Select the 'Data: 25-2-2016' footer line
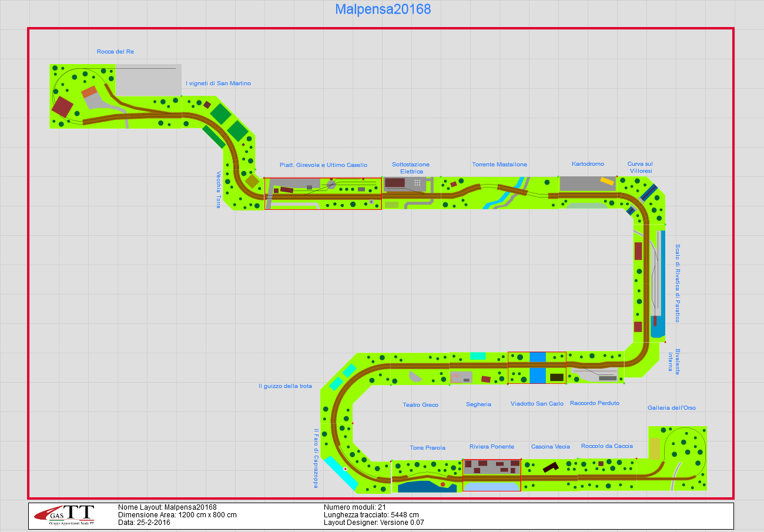The height and width of the screenshot is (532, 764). click(x=144, y=522)
